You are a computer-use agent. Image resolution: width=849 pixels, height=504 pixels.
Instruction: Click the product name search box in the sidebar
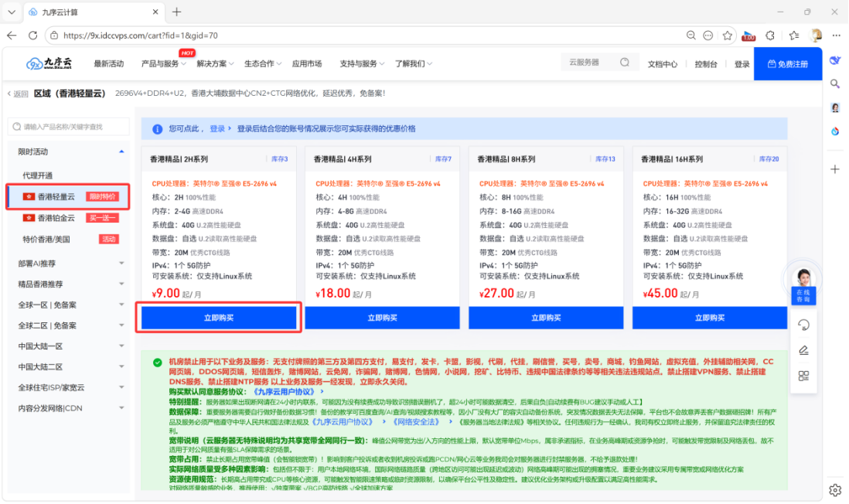(x=69, y=127)
